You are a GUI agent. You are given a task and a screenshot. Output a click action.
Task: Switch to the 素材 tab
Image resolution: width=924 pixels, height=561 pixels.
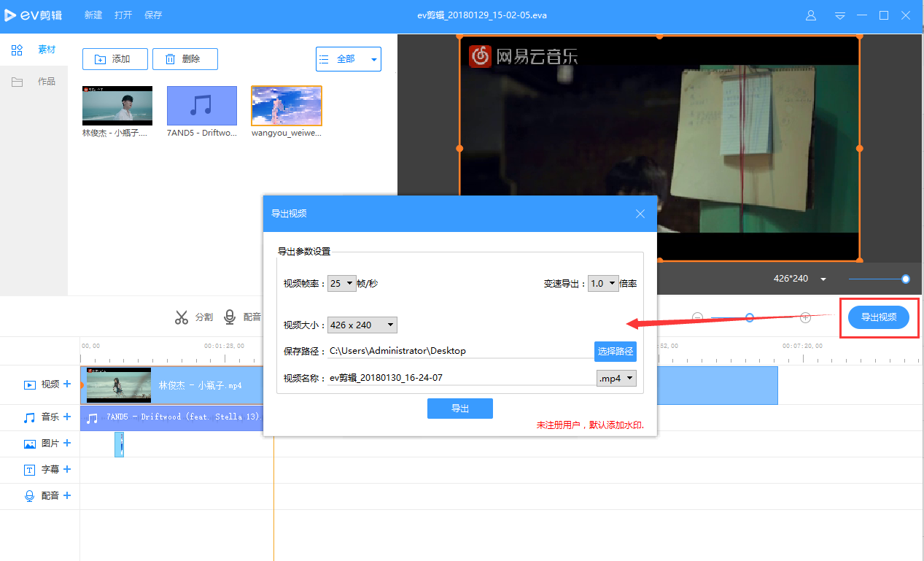pyautogui.click(x=47, y=50)
